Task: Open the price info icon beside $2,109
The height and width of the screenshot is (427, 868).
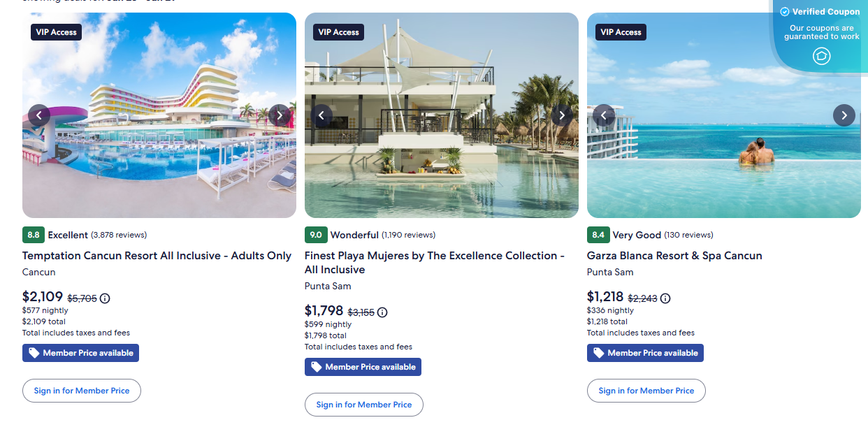Action: coord(104,298)
